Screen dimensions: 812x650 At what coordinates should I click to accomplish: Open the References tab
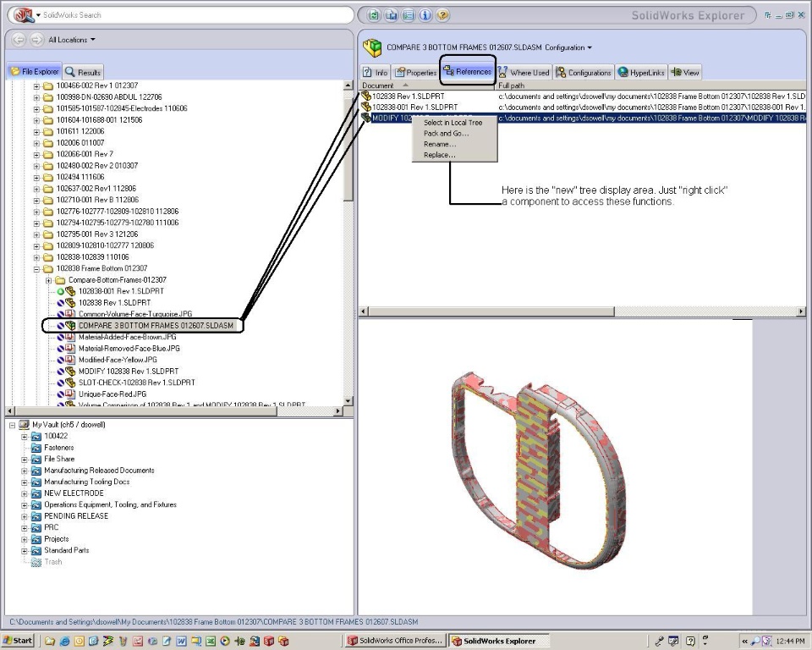[468, 72]
